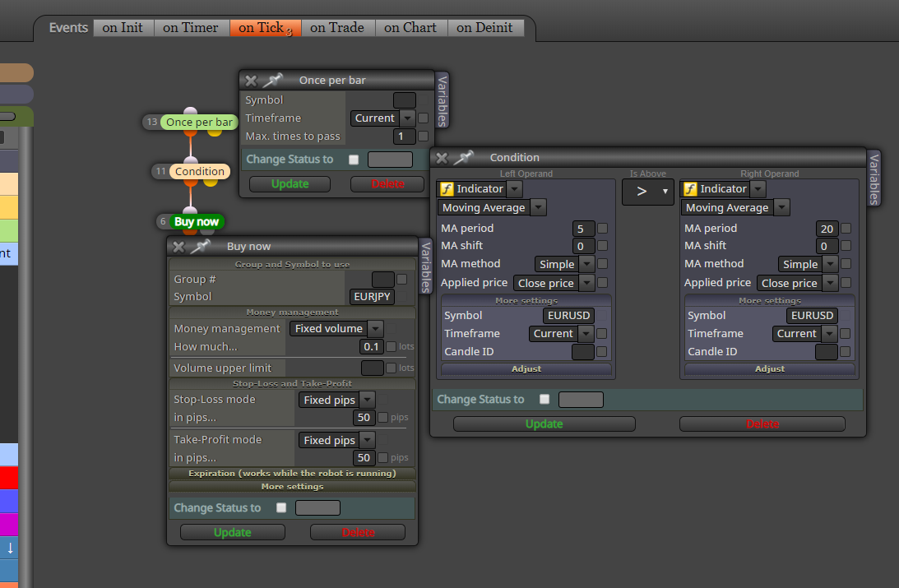Check box next to Once per bar Timeframe
This screenshot has width=899, height=588.
[x=423, y=118]
